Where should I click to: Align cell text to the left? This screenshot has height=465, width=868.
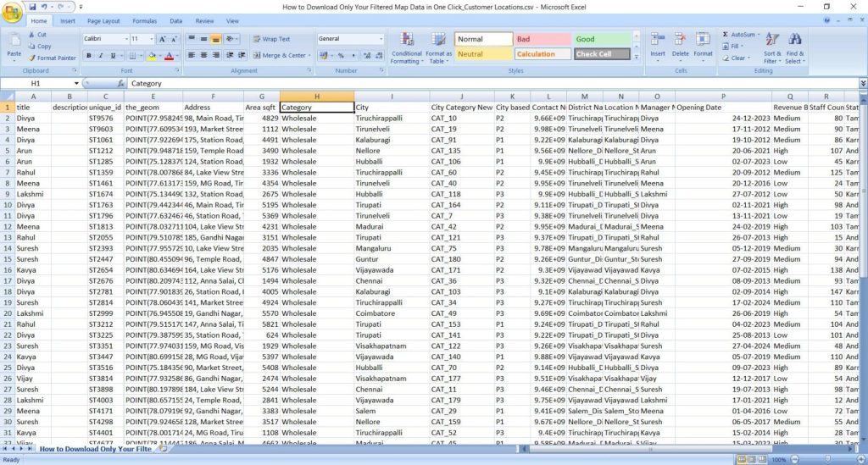coord(192,55)
